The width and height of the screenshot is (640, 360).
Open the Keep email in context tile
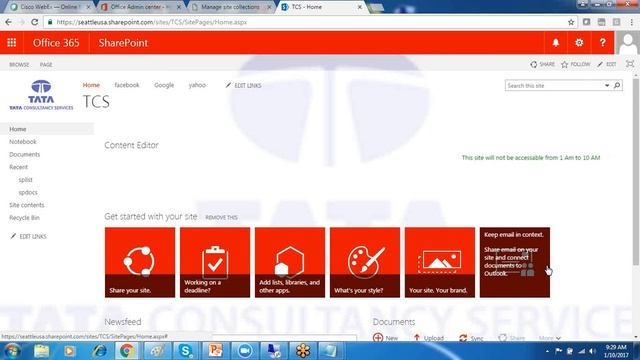click(515, 262)
